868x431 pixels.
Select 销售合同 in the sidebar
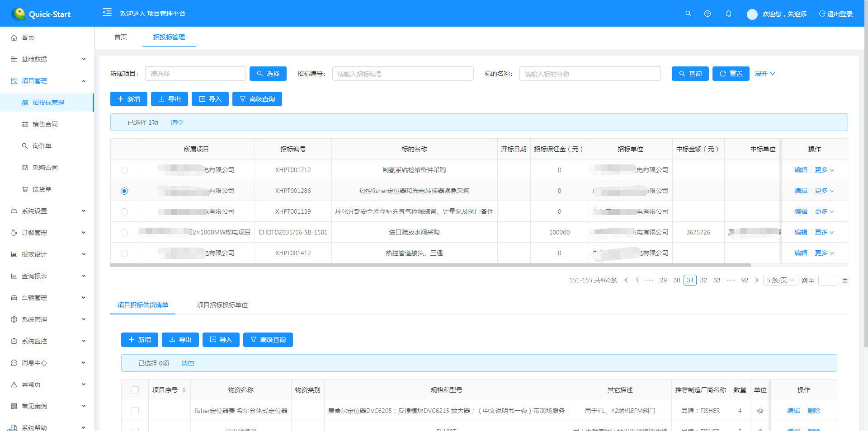coord(46,124)
